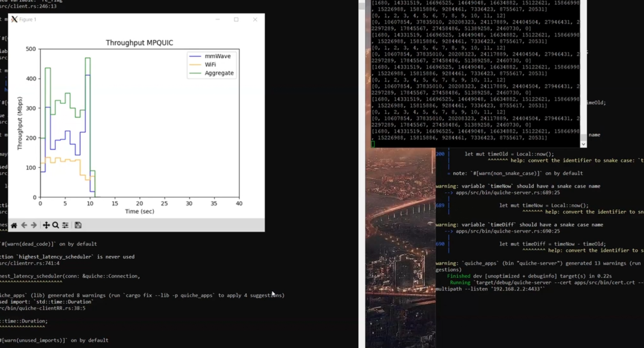The height and width of the screenshot is (348, 644).
Task: Activate Zoom to rectangle magnifier tool
Action: coord(55,225)
